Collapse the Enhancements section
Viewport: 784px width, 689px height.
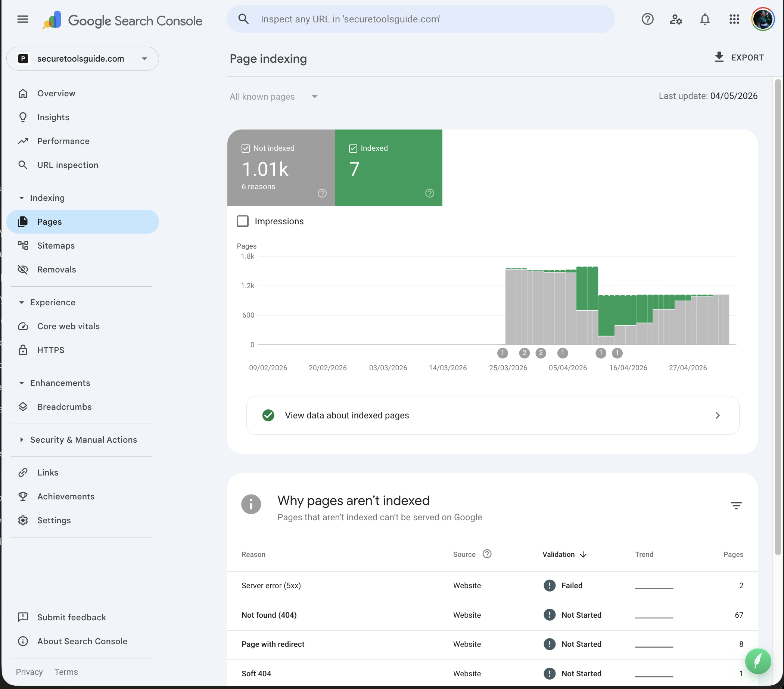coord(55,383)
